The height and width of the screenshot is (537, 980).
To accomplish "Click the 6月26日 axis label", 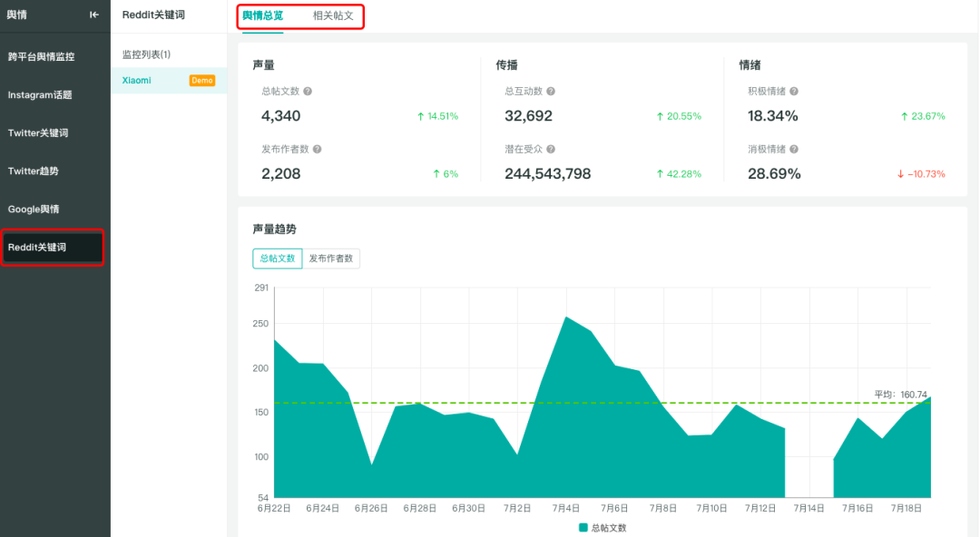I will pos(371,508).
